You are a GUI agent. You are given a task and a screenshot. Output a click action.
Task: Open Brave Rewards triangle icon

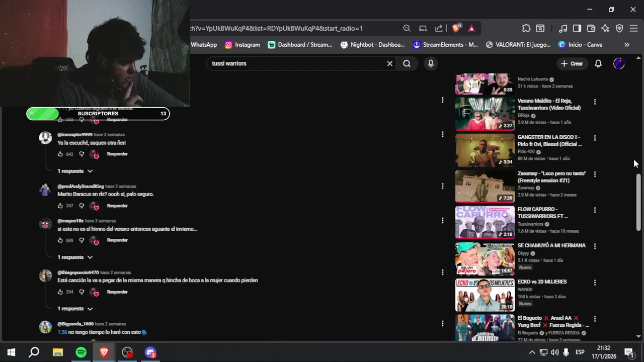point(471,28)
